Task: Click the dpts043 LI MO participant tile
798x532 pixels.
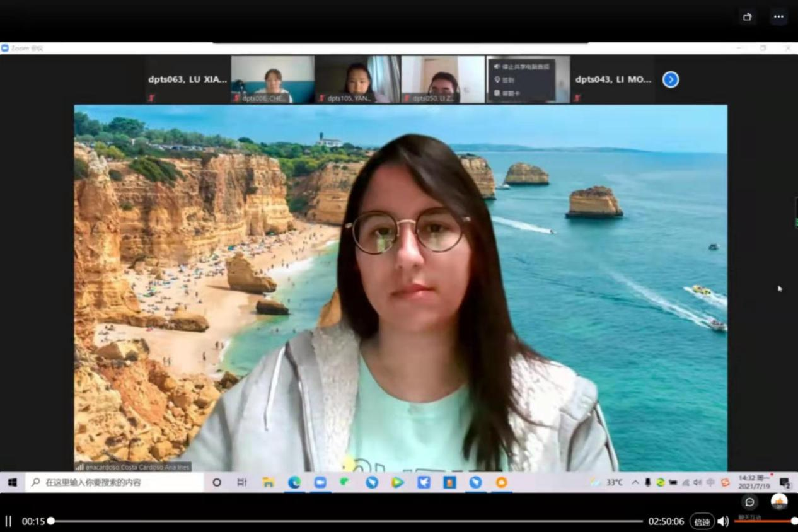Action: coord(613,79)
